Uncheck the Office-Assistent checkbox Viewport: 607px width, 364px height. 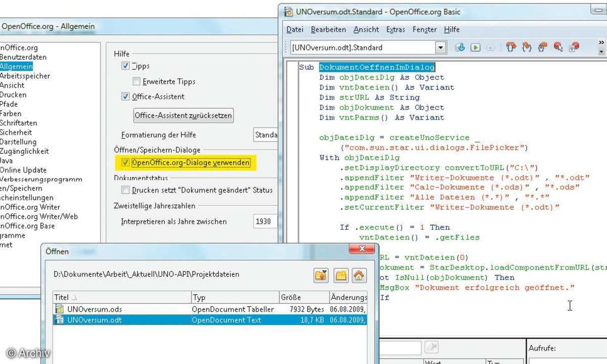click(125, 96)
